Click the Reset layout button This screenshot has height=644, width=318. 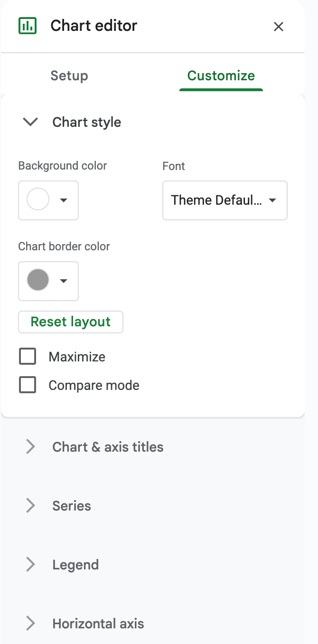tap(70, 322)
